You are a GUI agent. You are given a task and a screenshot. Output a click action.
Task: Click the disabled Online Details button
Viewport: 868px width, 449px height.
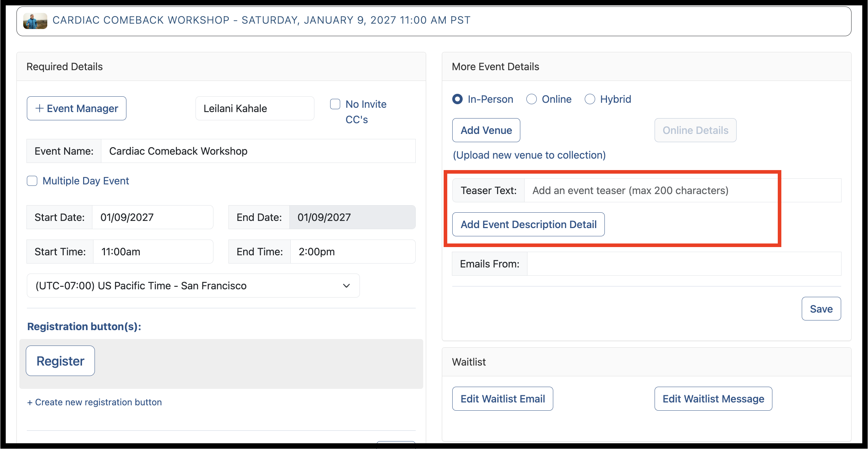[x=695, y=130]
